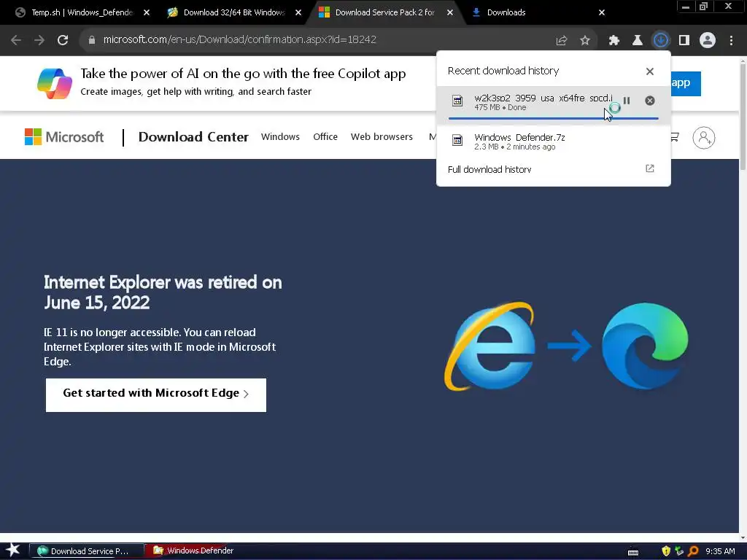Open the side panel icon

(684, 41)
